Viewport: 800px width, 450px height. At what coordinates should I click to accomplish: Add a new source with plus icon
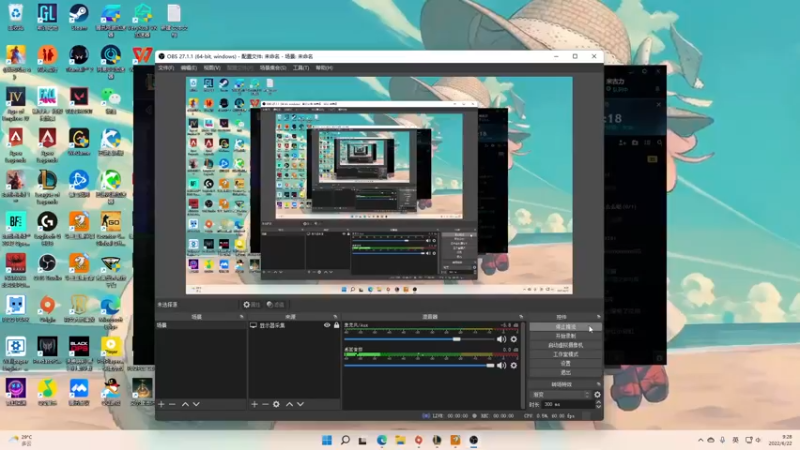coord(254,404)
